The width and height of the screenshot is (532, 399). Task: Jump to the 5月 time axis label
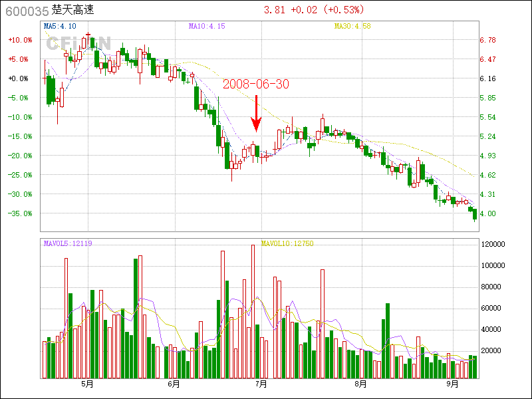86,384
